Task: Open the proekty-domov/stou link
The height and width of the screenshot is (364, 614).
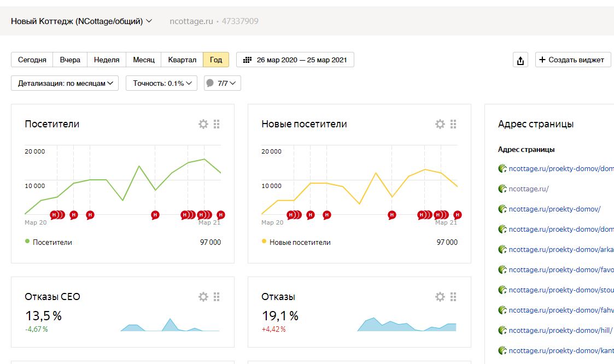Action: (561, 290)
